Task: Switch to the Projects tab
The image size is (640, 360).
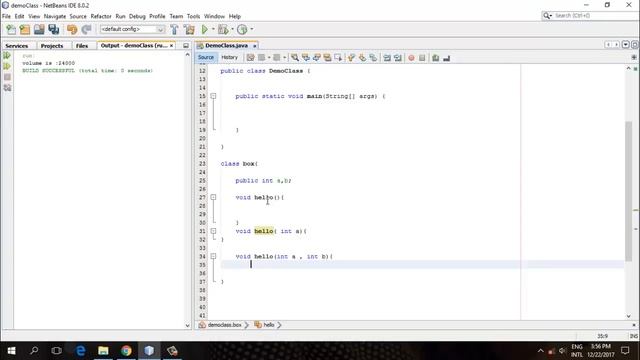Action: 52,46
